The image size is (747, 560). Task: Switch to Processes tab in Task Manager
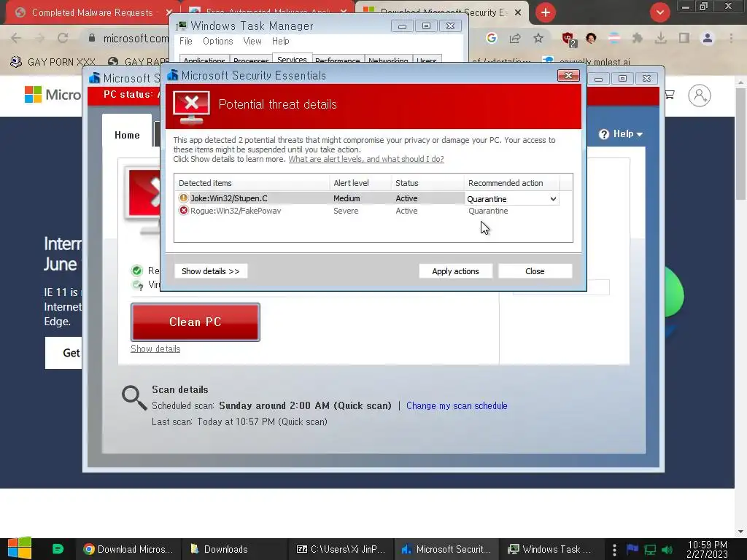251,60
